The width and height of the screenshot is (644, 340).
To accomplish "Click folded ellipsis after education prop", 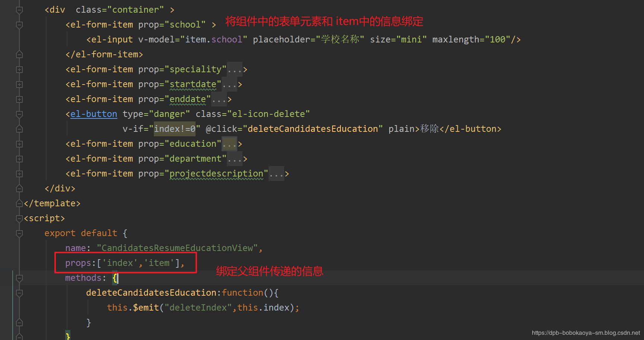I will point(229,144).
